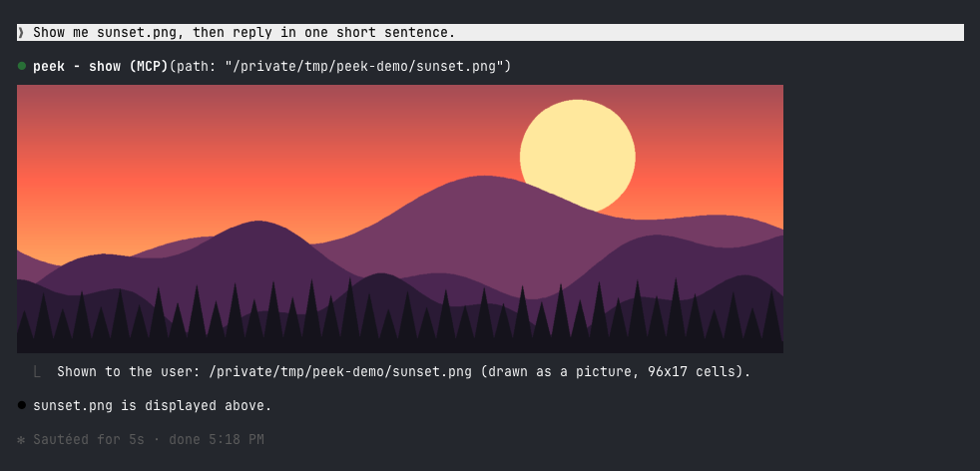
Task: Click the green status dot beside 'peek - show'
Action: click(x=22, y=66)
